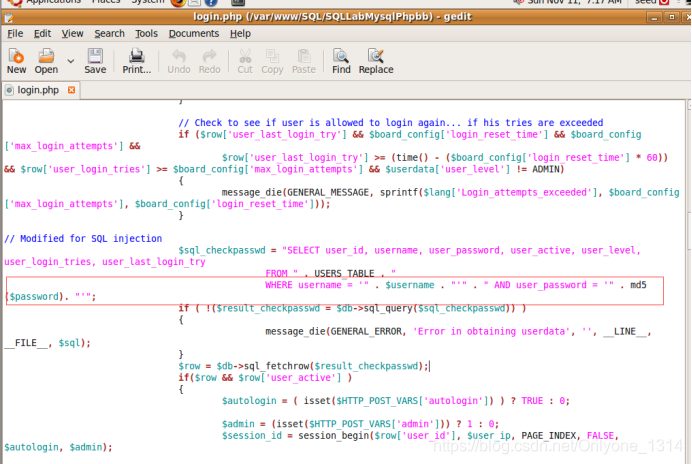Image resolution: width=692 pixels, height=464 pixels.
Task: Open the Search menu
Action: pos(109,34)
